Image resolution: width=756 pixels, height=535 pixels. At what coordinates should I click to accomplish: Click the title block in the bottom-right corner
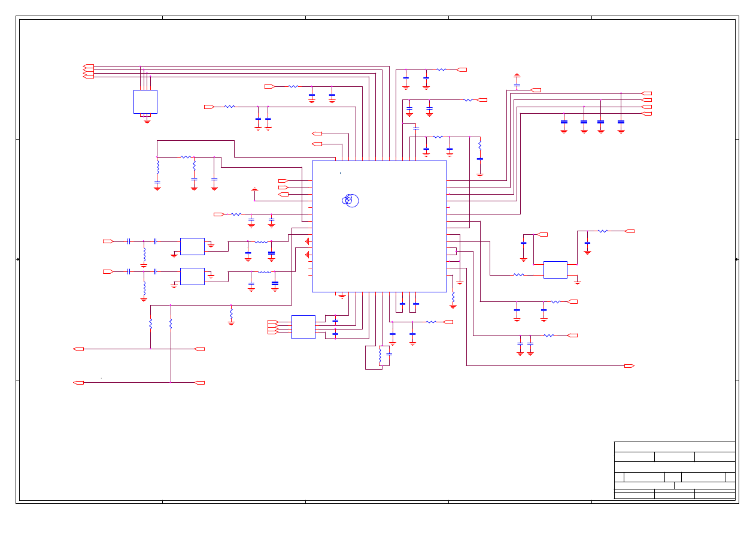tap(674, 470)
